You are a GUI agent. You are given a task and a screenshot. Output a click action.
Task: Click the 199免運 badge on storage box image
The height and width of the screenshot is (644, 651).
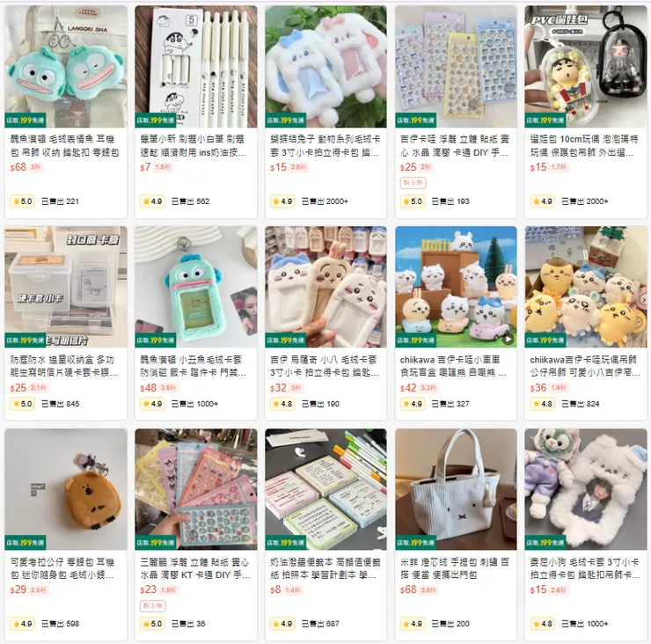point(25,340)
